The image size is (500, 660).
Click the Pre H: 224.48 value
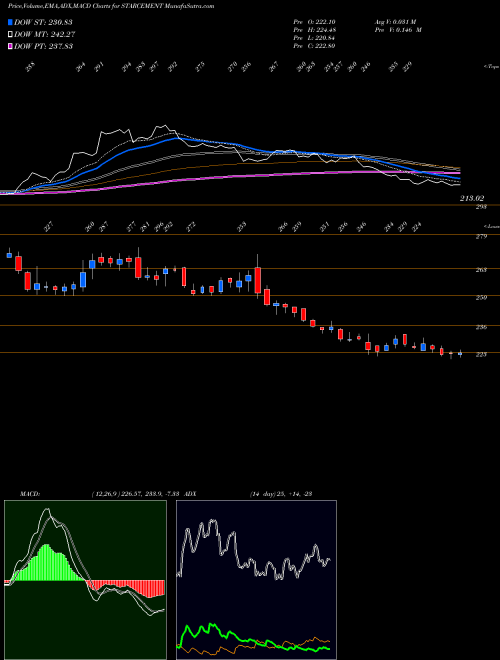point(314,29)
